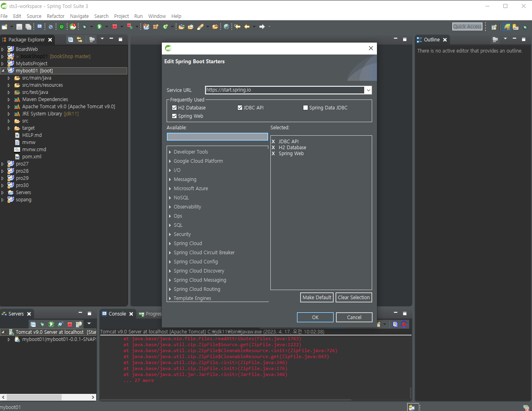Click the Open Type folder icon
Screen dimensions: 532x411
[x=181, y=27]
